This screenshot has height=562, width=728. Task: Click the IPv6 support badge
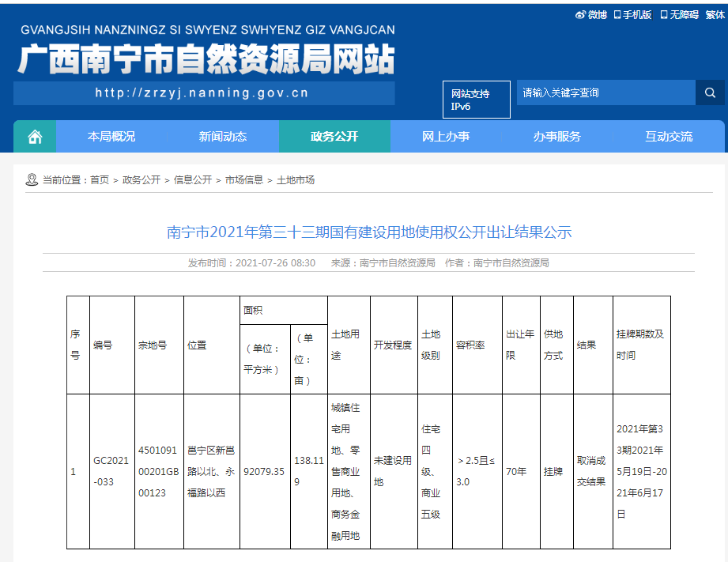(x=476, y=100)
